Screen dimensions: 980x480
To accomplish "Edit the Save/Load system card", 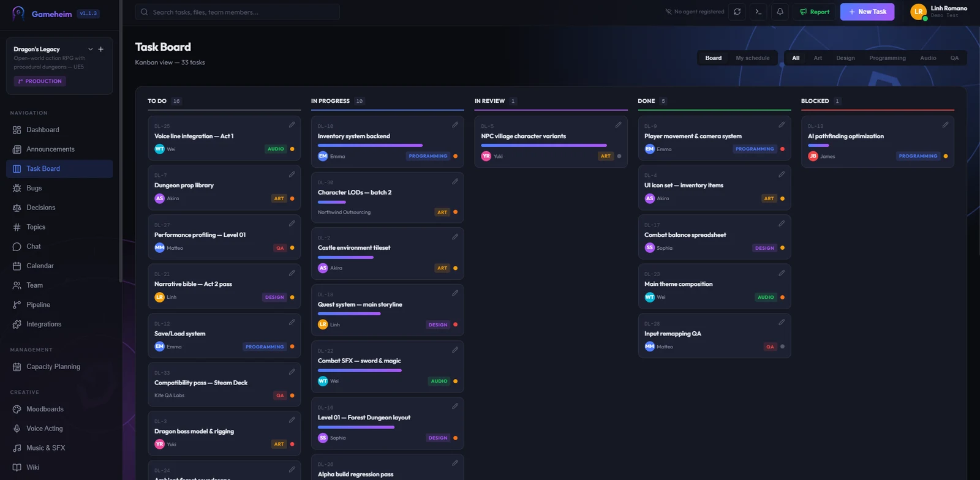I will (292, 323).
